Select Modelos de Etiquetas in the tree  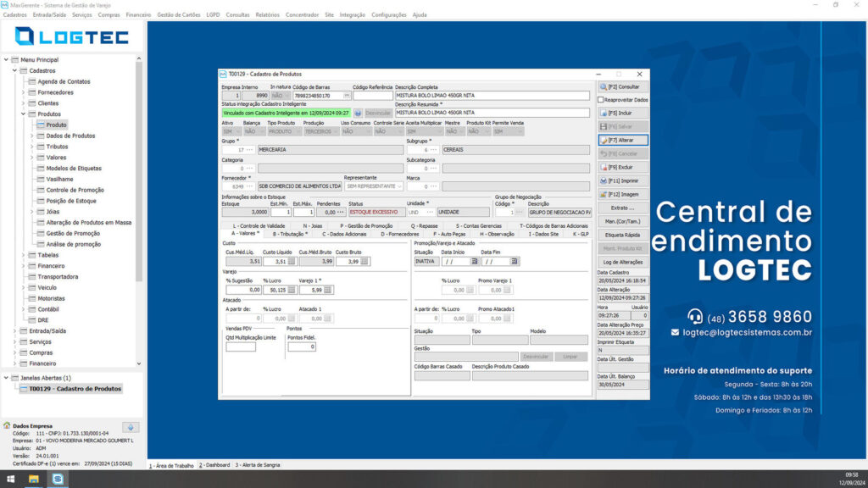[74, 169]
